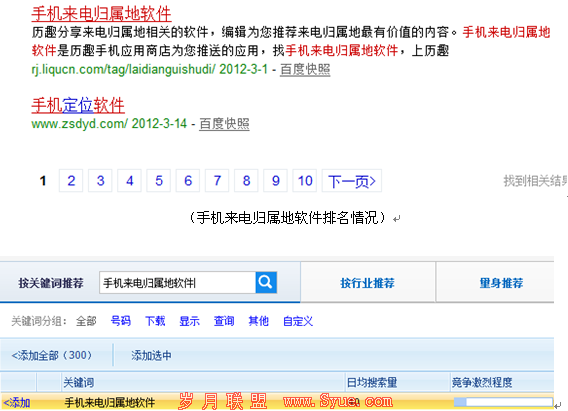Click the competition level bar in keyword row
The height and width of the screenshot is (411, 568).
[x=503, y=402]
